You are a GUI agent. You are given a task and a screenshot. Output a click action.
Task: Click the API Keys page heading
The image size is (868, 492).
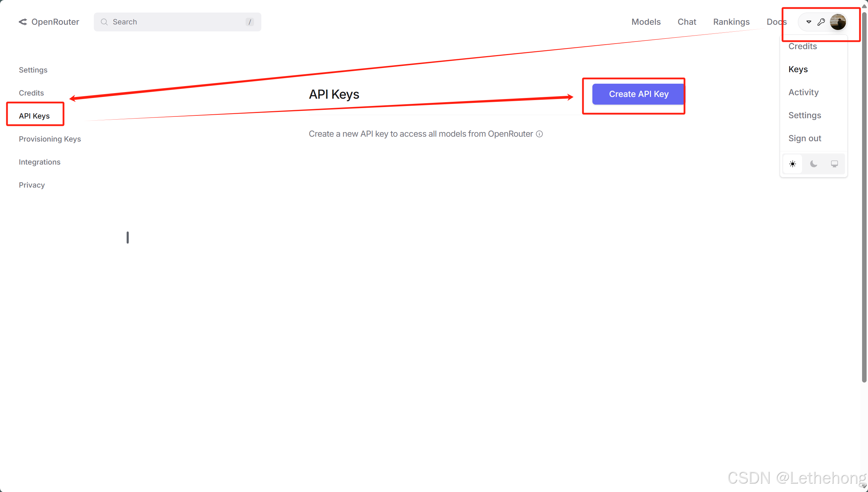point(334,94)
